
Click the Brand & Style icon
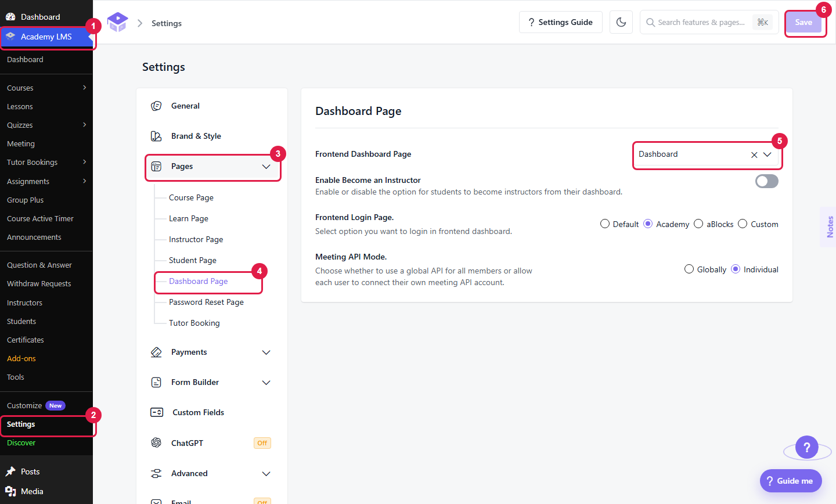tap(156, 136)
